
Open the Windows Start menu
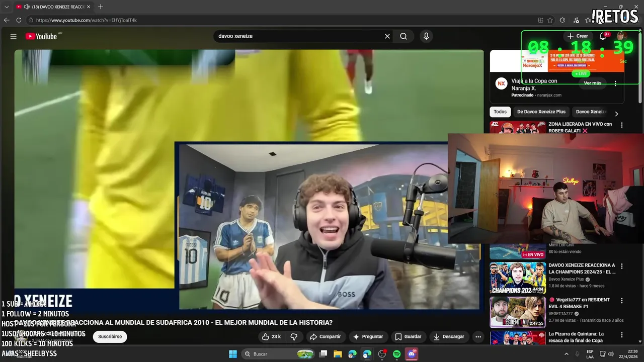pyautogui.click(x=233, y=354)
